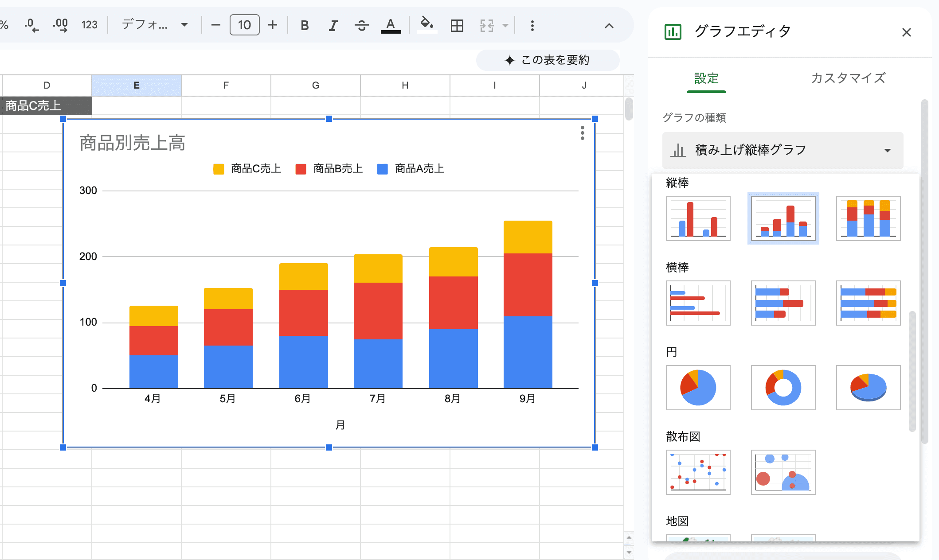The height and width of the screenshot is (560, 939).
Task: Open the borders tool
Action: pyautogui.click(x=457, y=25)
